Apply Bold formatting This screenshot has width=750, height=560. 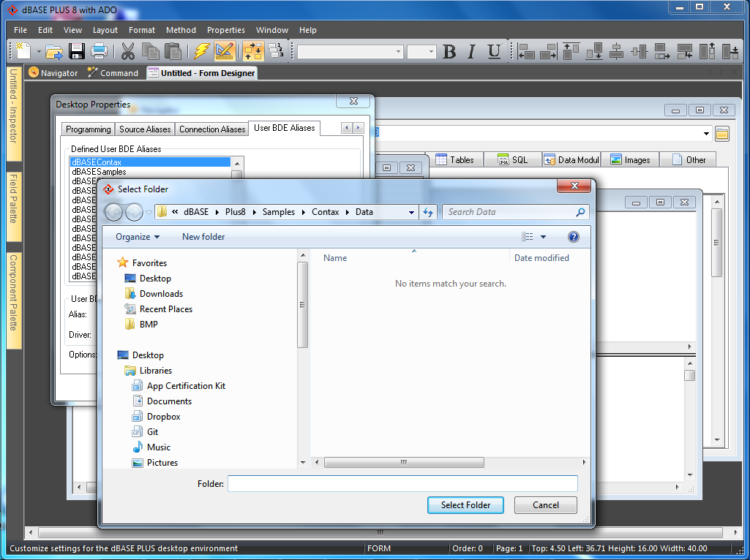point(449,51)
